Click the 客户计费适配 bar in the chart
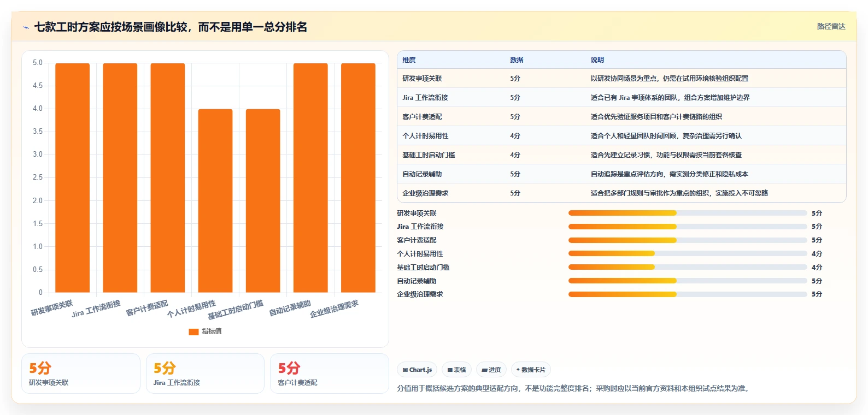The width and height of the screenshot is (868, 415). (168, 178)
